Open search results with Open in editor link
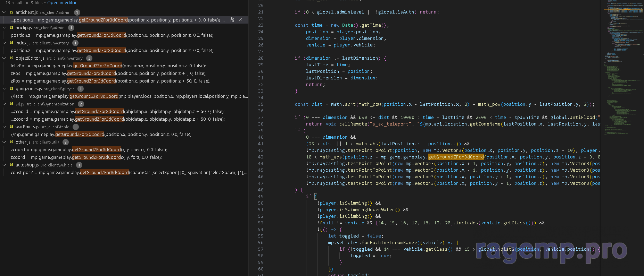 coord(62,2)
